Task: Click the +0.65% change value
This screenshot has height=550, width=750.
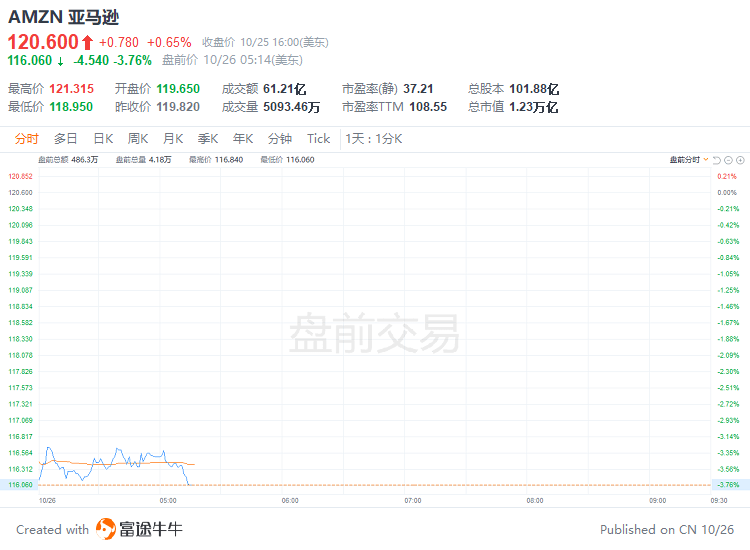Action: (169, 43)
